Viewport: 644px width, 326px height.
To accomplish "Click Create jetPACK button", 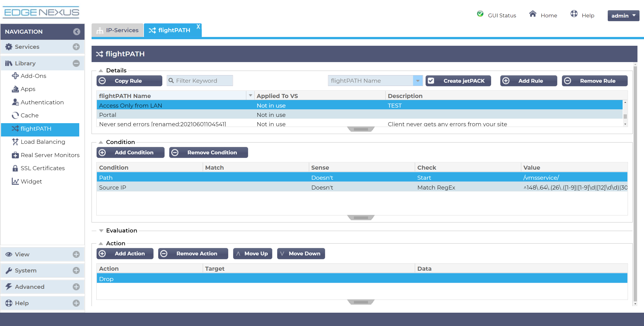I will (458, 81).
